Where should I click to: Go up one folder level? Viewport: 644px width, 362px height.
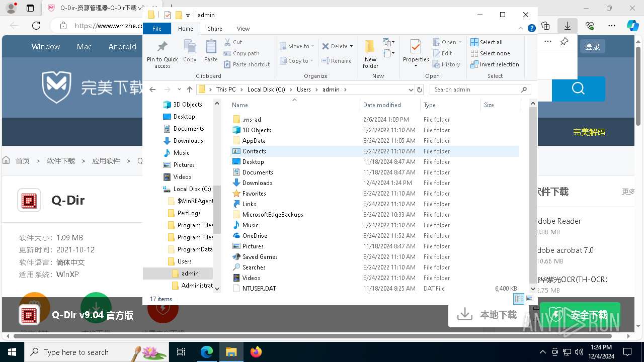pyautogui.click(x=189, y=89)
